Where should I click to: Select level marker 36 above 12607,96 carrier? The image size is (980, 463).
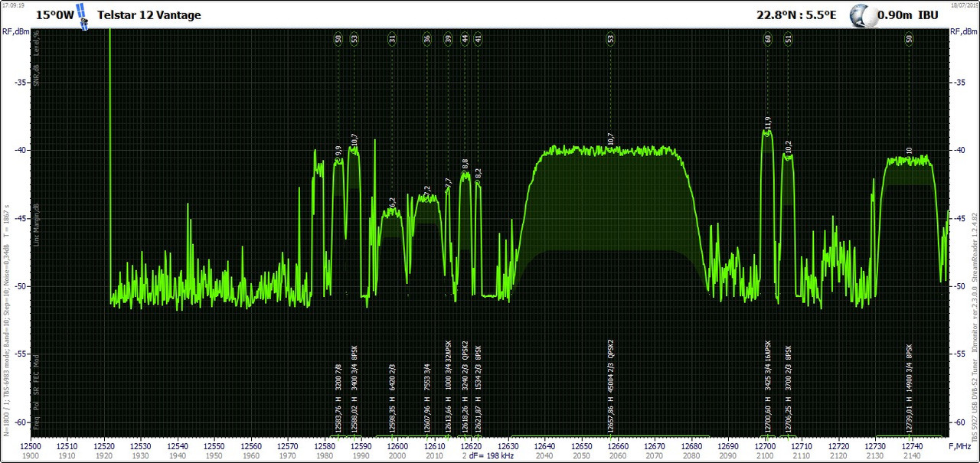tap(427, 38)
